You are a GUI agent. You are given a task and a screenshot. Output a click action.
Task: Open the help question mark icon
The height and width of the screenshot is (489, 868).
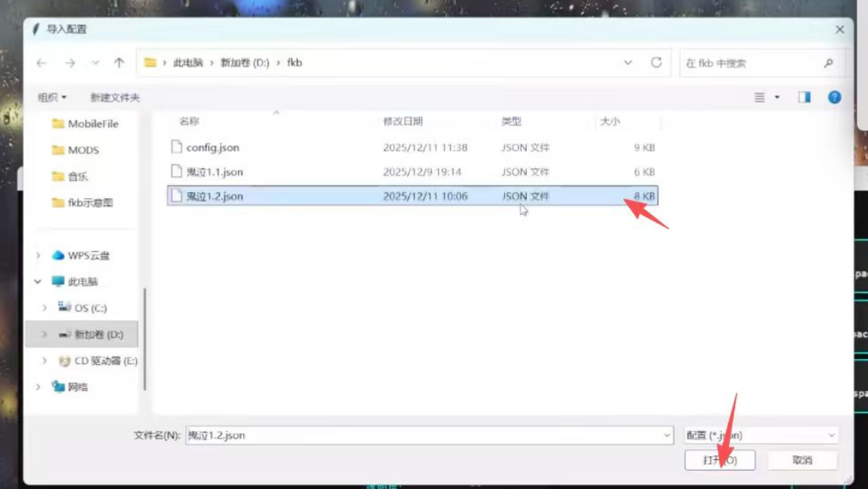[x=834, y=97]
